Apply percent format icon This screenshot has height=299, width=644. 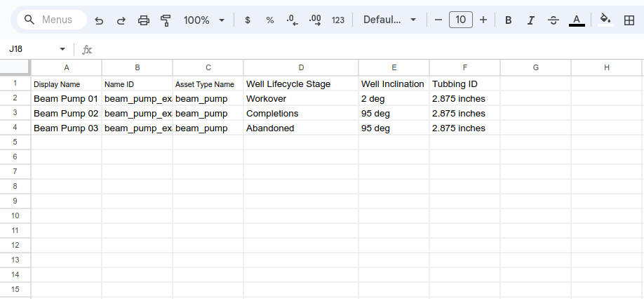[x=270, y=20]
